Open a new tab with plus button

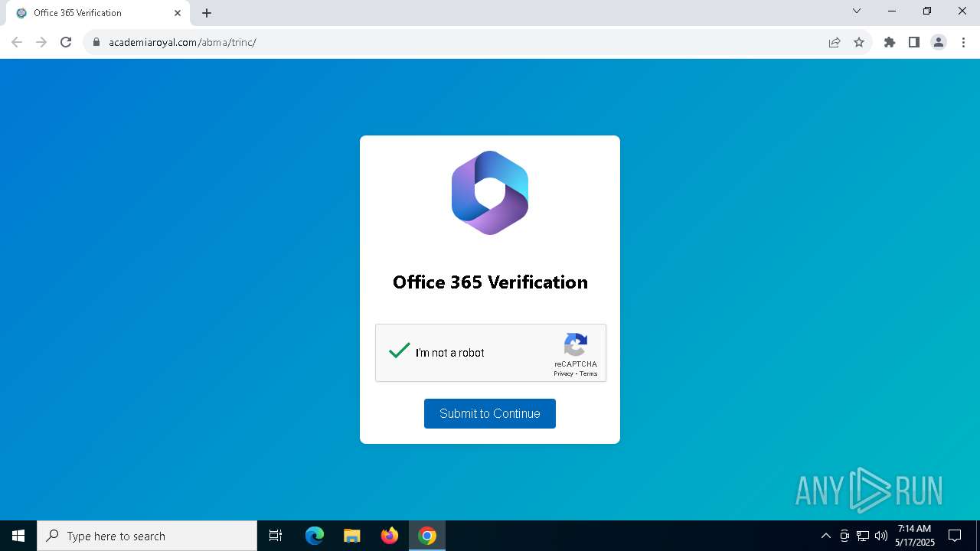coord(207,13)
